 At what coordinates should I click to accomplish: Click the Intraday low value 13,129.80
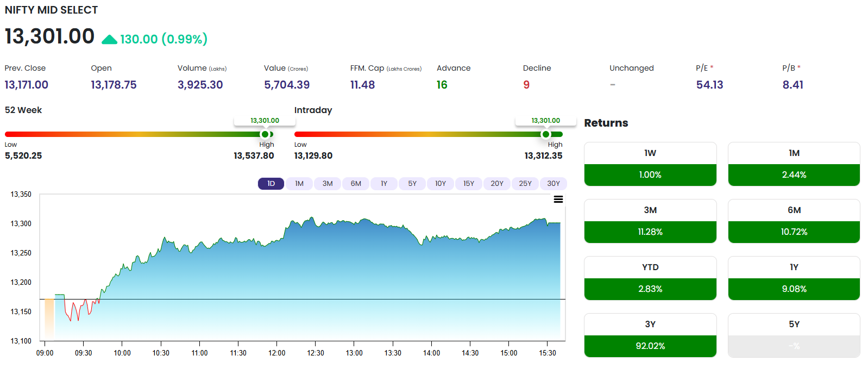pos(313,155)
